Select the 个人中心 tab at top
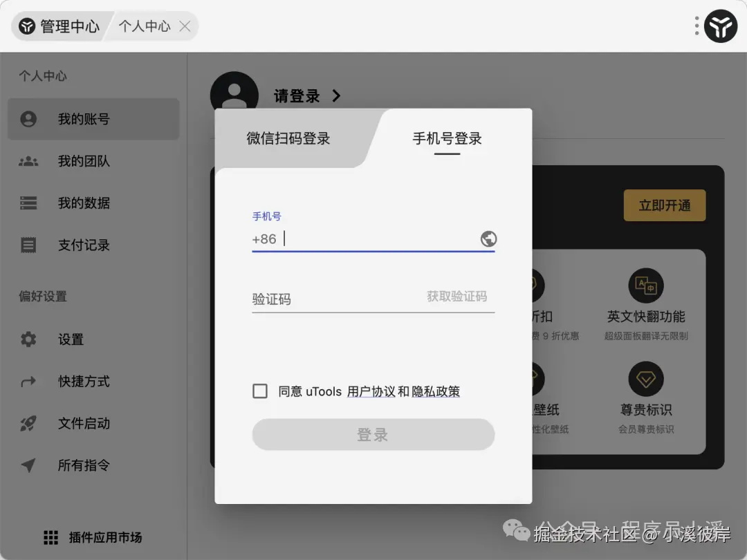747x560 pixels. (146, 25)
